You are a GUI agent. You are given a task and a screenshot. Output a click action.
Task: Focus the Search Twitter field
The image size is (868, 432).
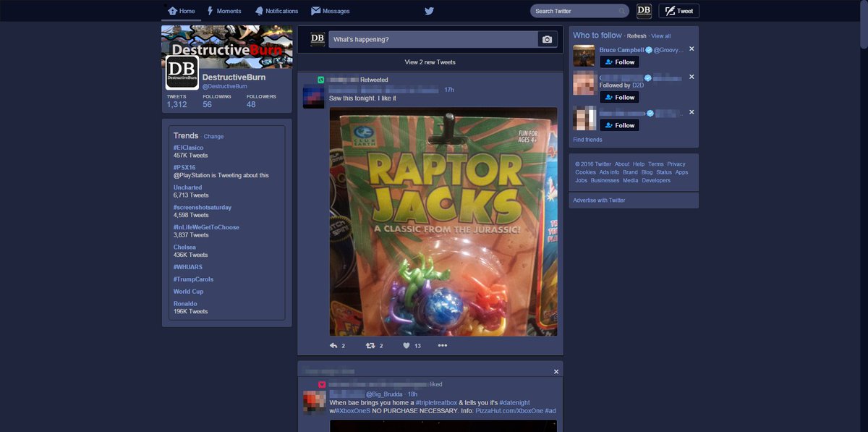click(579, 11)
